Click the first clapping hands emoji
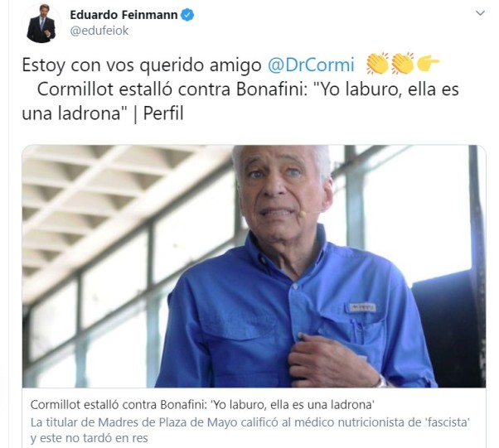 378,64
